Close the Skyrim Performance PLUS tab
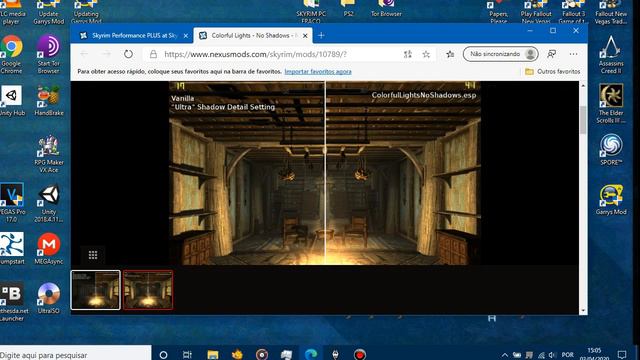The width and height of the screenshot is (640, 360). pos(186,36)
